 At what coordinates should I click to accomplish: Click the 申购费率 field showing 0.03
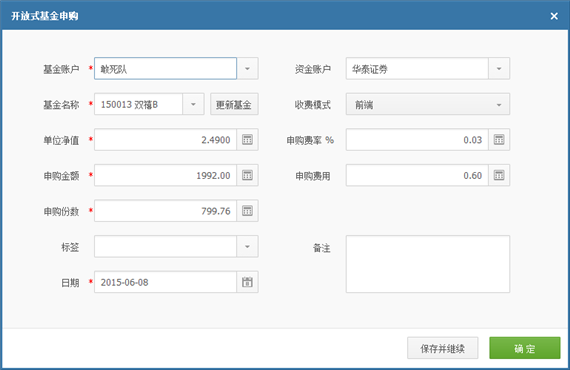coord(417,140)
